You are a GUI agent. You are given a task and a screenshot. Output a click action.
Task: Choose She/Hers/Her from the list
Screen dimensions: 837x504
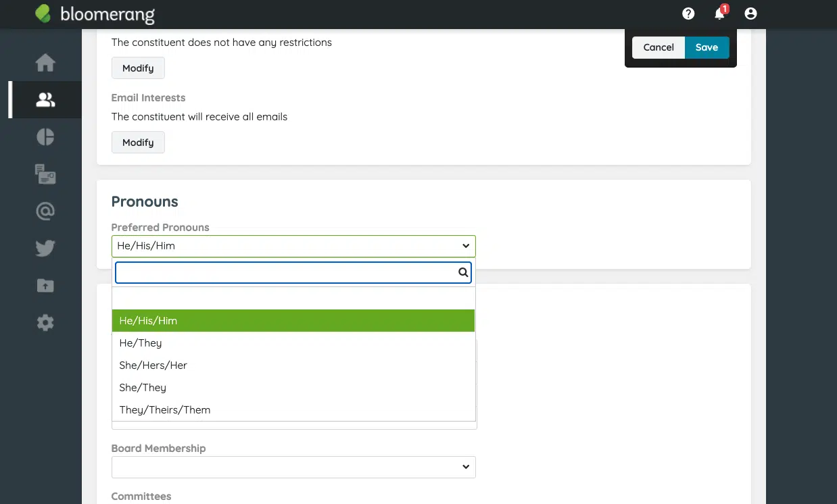coord(153,366)
